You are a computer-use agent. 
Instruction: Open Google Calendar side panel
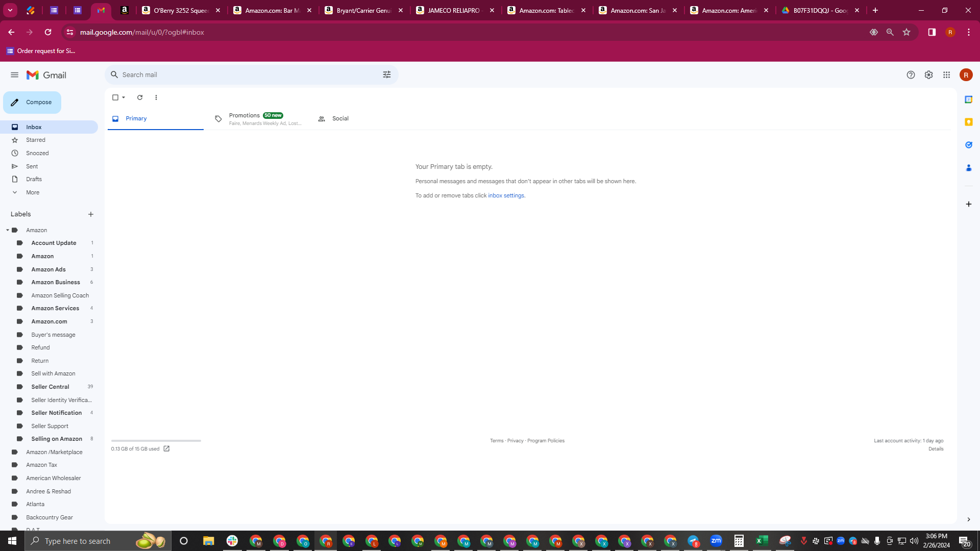point(968,99)
